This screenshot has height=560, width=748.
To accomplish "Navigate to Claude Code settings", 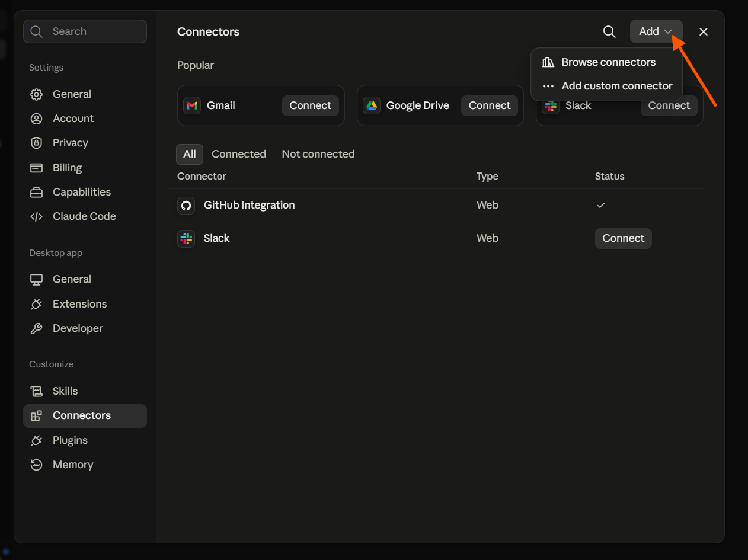I will click(85, 216).
